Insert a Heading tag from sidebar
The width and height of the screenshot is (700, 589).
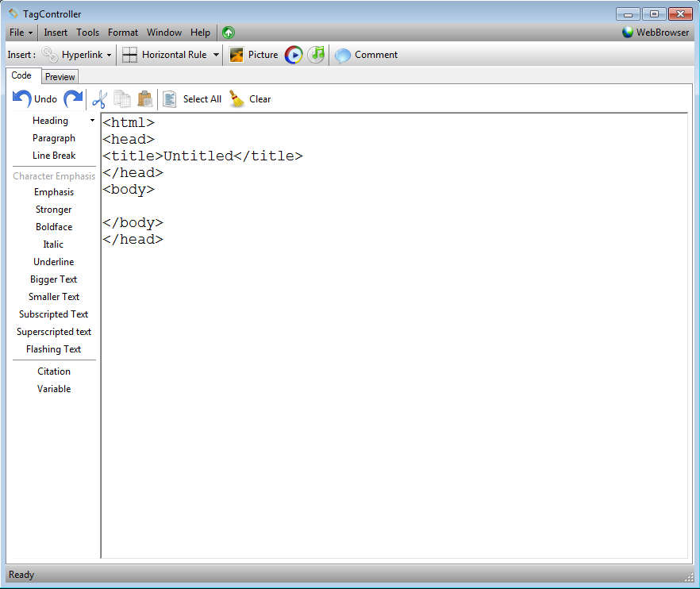(x=51, y=121)
